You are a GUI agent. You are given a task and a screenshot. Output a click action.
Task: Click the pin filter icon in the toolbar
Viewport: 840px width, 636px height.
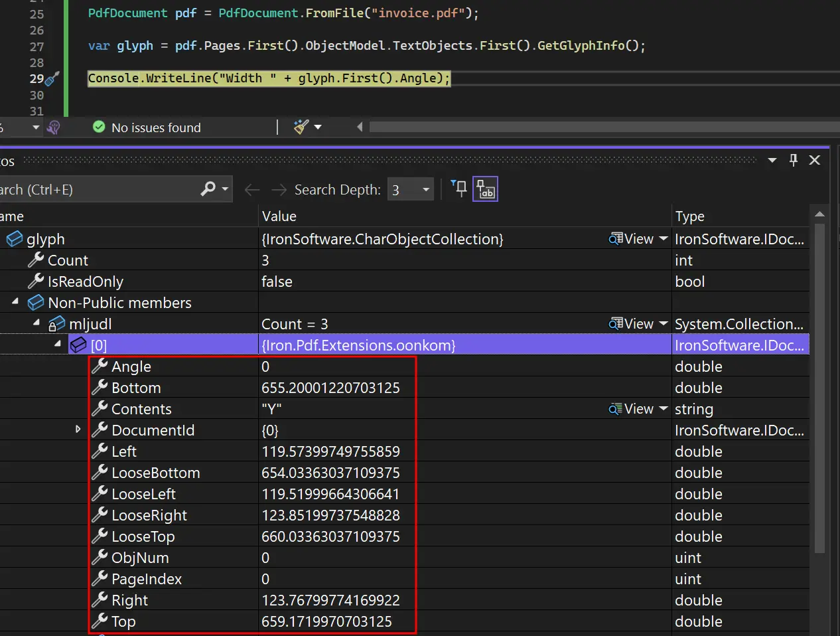(x=458, y=189)
